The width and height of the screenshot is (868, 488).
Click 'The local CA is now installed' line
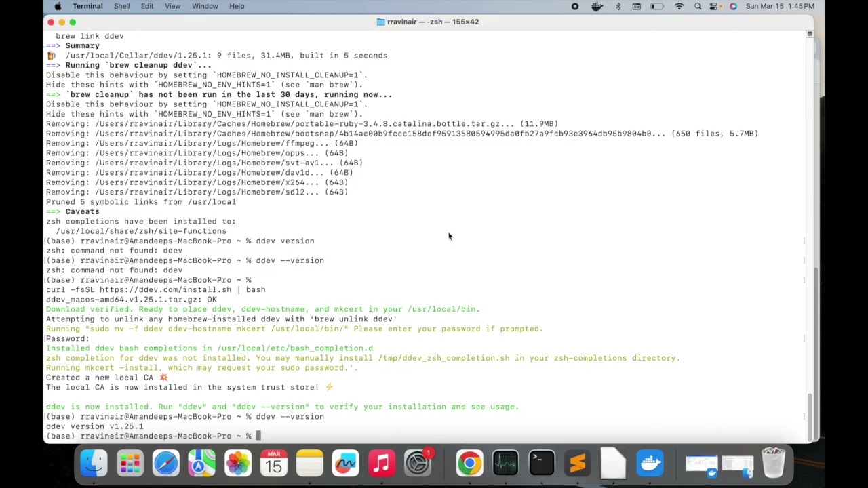click(190, 387)
